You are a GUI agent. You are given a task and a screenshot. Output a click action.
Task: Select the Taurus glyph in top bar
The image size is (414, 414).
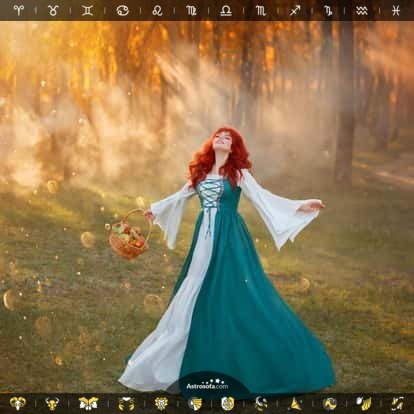[x=53, y=10]
